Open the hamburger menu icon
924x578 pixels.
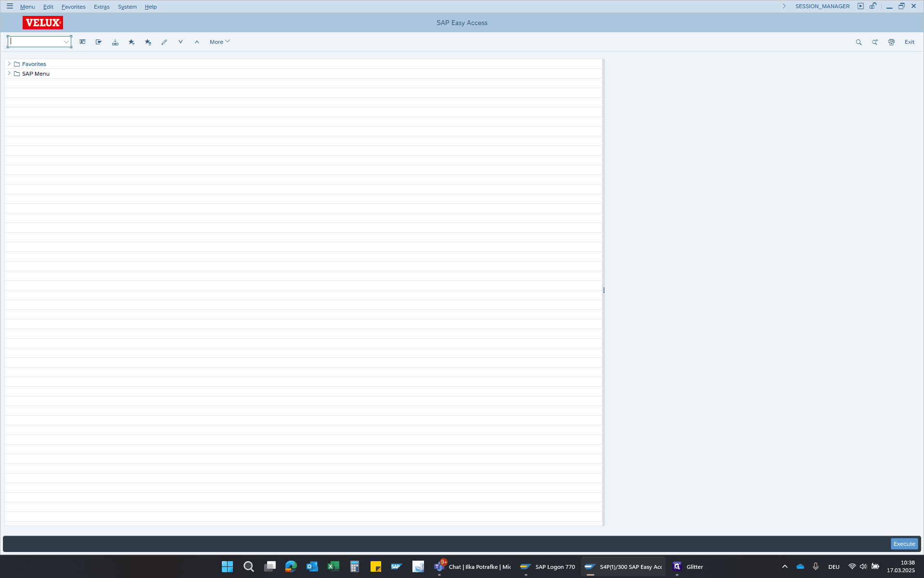pos(10,6)
